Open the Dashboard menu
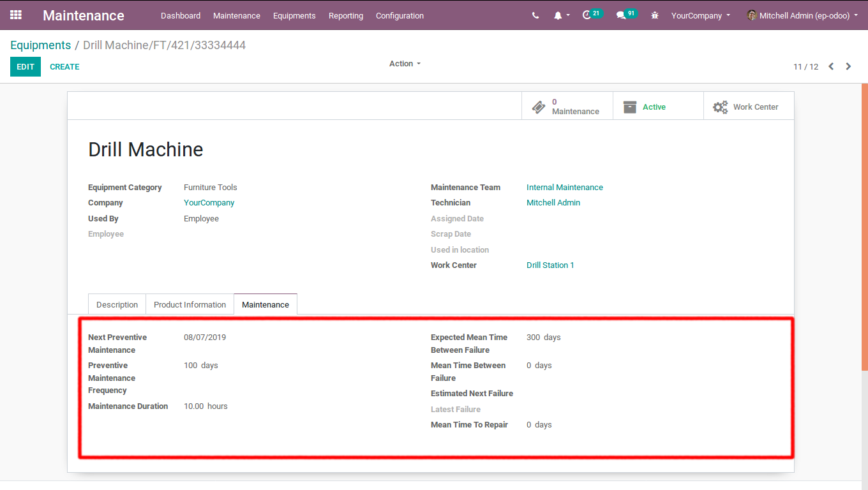868x490 pixels. click(x=181, y=15)
